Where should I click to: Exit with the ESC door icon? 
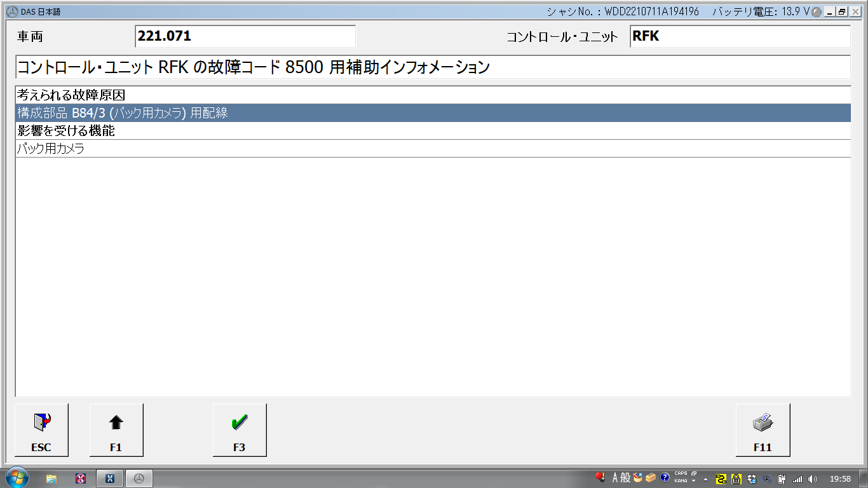pos(41,430)
